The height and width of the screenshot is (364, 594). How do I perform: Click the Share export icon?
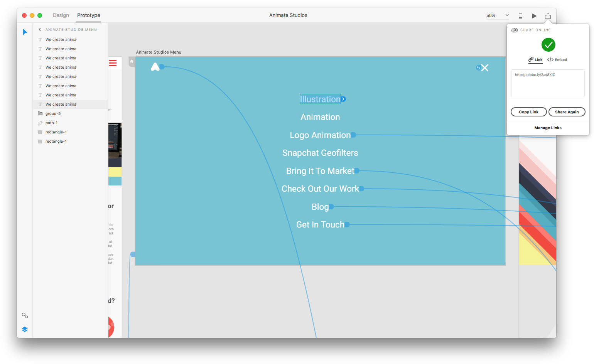(x=548, y=15)
